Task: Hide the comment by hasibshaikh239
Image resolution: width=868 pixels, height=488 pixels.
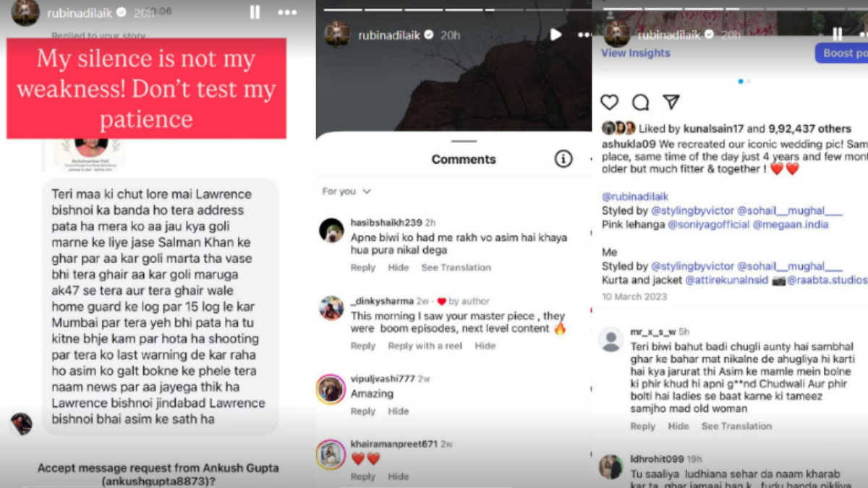Action: coord(399,267)
